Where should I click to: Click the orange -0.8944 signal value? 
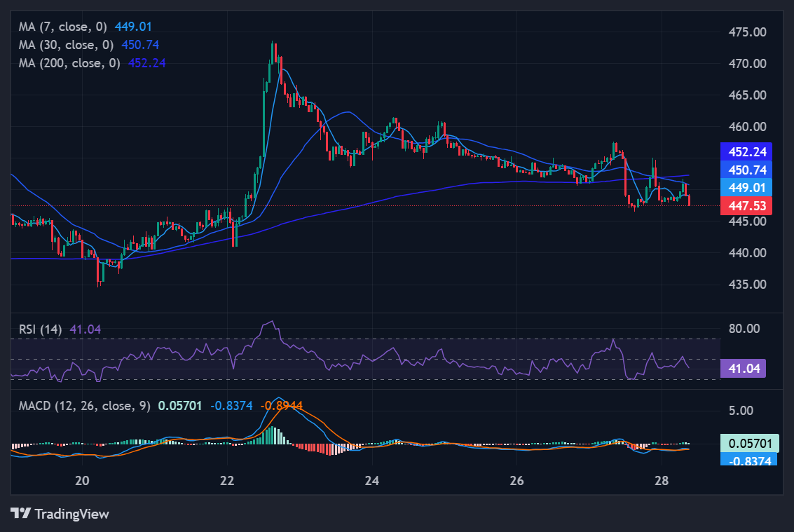(282, 406)
